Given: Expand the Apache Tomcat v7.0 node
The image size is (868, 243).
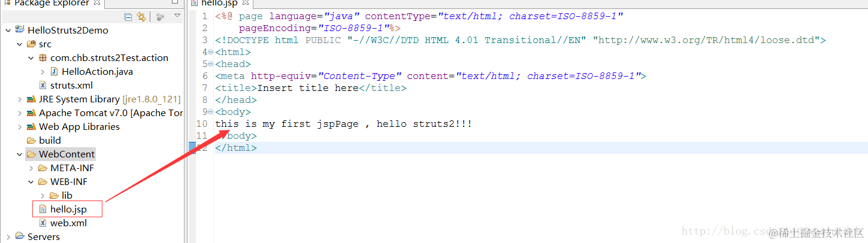Looking at the screenshot, I should pos(19,113).
